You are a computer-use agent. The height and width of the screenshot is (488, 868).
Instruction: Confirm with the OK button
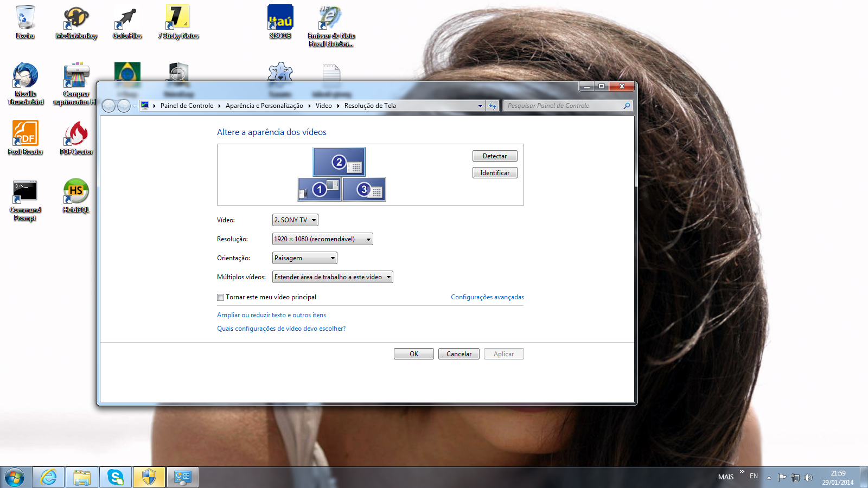coord(414,354)
